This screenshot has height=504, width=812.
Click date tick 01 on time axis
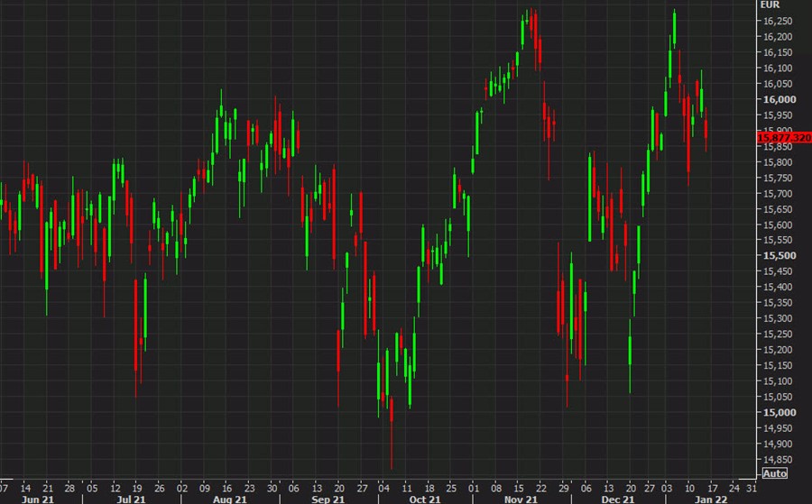point(474,488)
